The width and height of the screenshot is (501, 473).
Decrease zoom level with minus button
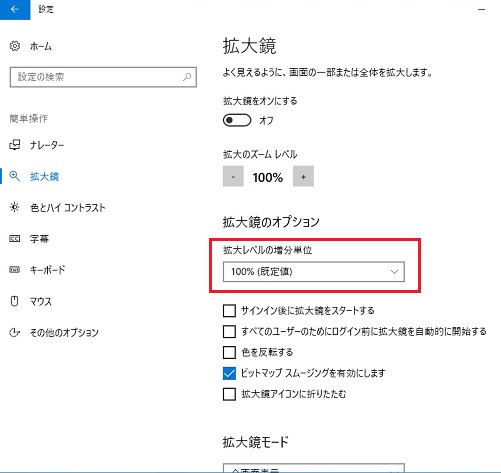[x=233, y=176]
